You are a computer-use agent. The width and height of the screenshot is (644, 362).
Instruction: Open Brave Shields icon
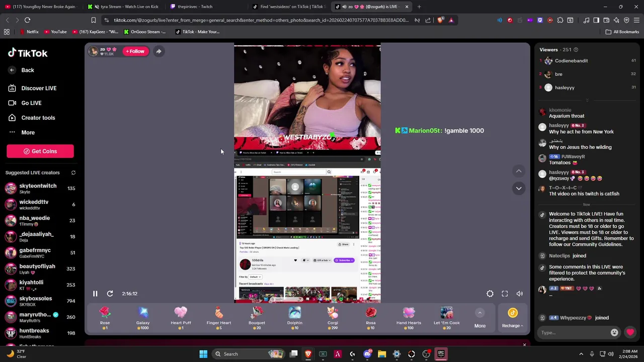click(x=441, y=20)
